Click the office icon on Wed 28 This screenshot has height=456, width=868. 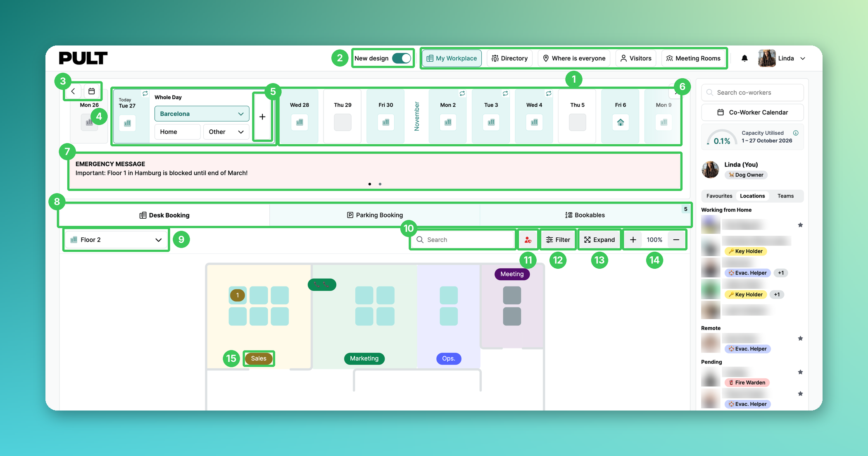[300, 122]
